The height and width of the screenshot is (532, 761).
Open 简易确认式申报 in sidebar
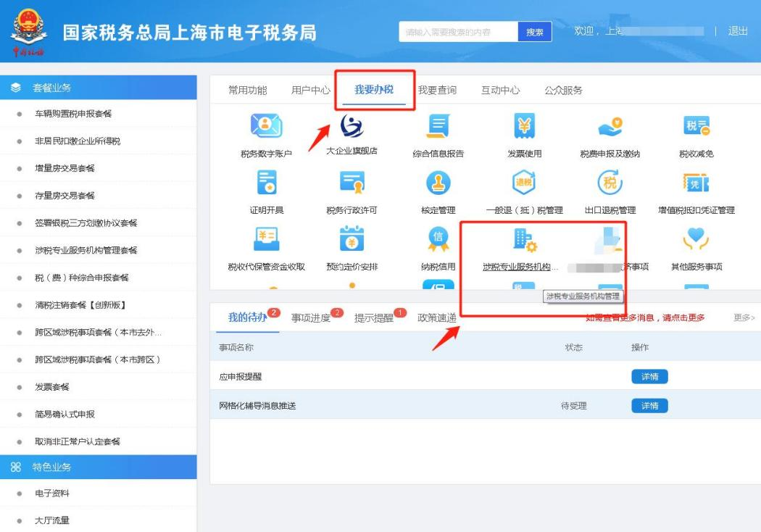tap(65, 414)
